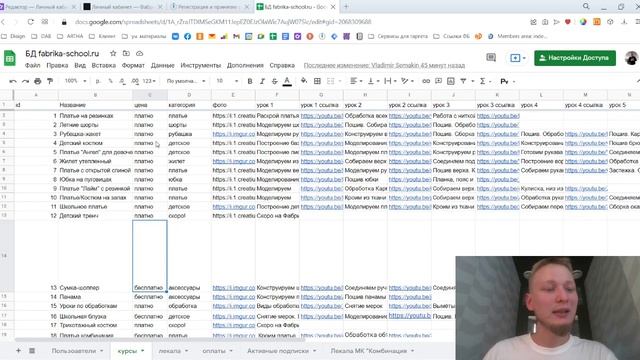Screen dimensions: 640x360
Task: Click the undo arrow in toolbar
Action: click(13, 81)
